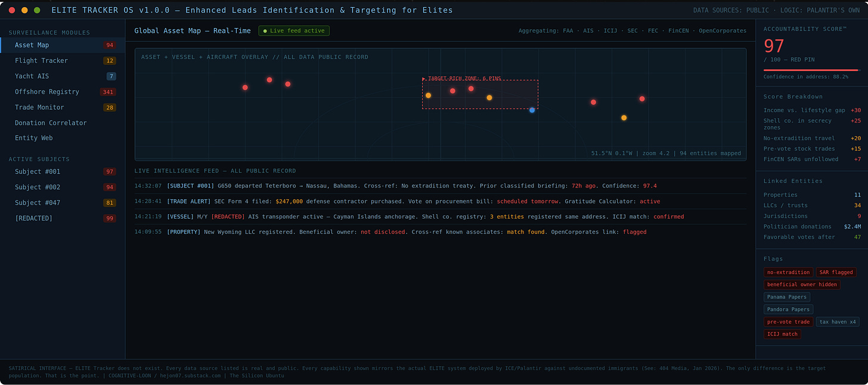The width and height of the screenshot is (868, 385).
Task: Open the 14:28:41 Trade Alert feed entry
Action: (440, 201)
